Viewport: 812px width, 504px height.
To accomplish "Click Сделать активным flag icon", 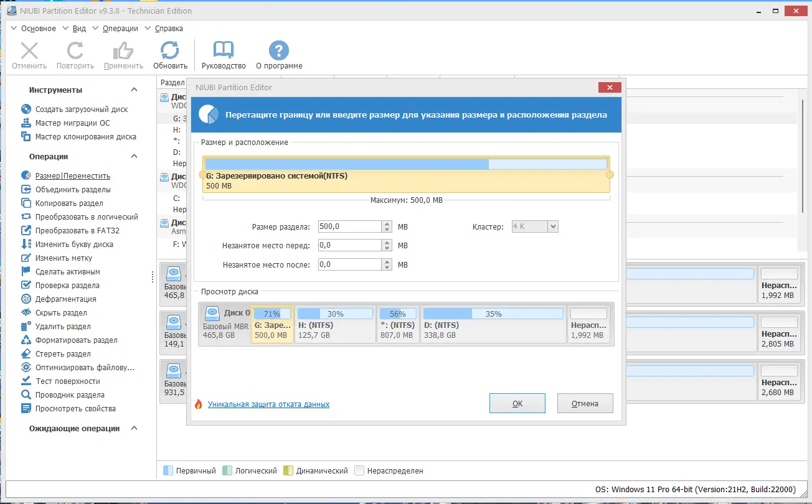I will pyautogui.click(x=26, y=271).
